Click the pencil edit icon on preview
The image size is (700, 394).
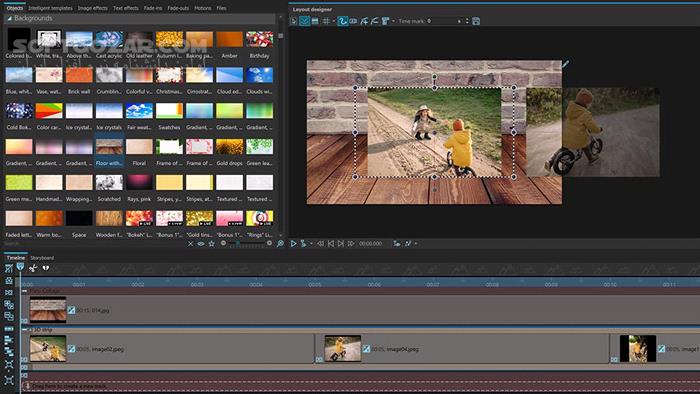click(566, 64)
